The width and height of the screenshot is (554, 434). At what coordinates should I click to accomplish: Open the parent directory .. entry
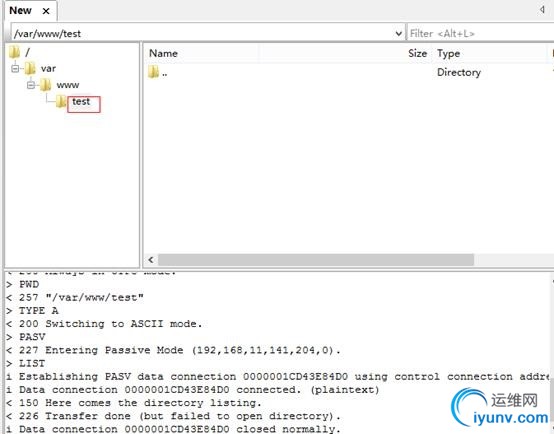tap(165, 73)
